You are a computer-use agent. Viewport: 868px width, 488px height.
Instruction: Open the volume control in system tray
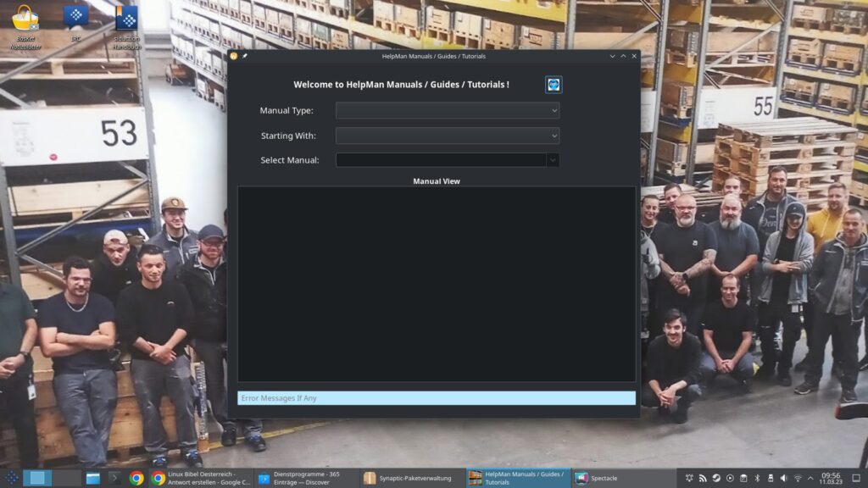click(784, 478)
